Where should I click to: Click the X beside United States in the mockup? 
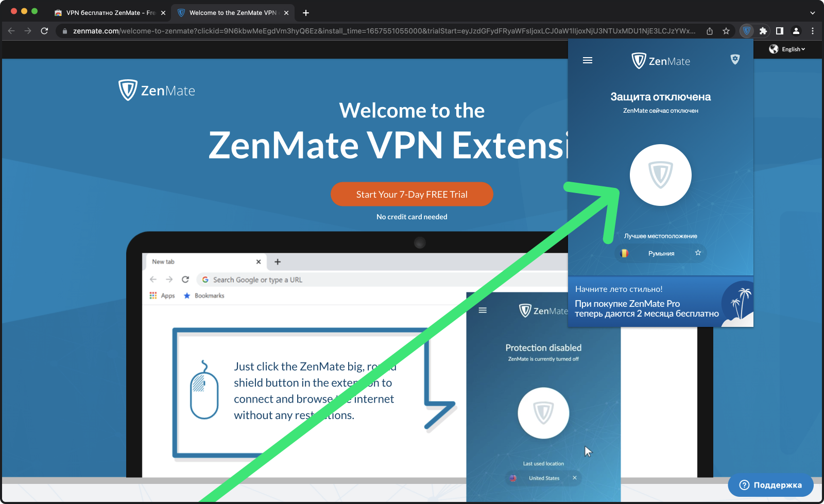(575, 478)
